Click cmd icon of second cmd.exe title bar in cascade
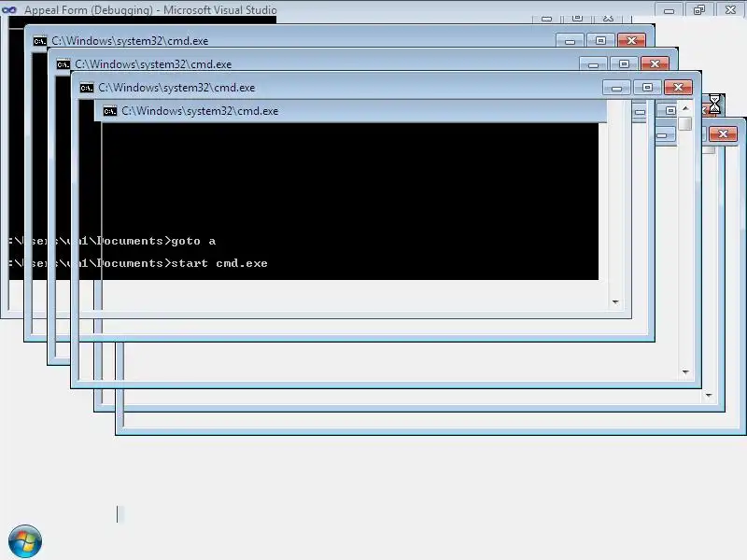 (x=63, y=64)
